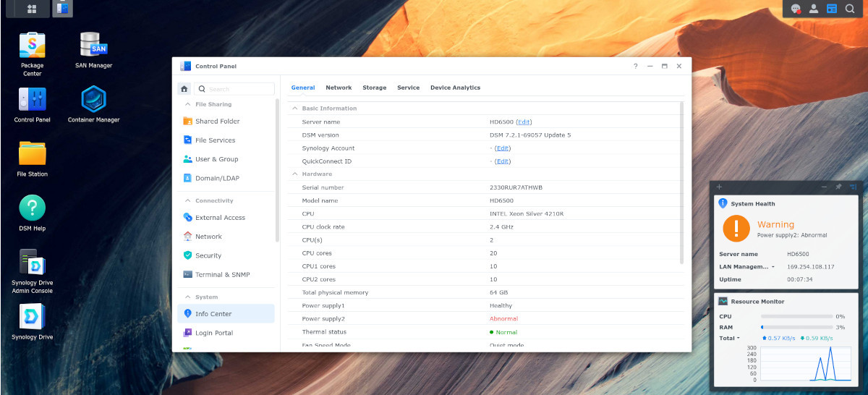Image resolution: width=868 pixels, height=395 pixels.
Task: Switch to the Device Analytics tab
Action: pyautogui.click(x=455, y=88)
